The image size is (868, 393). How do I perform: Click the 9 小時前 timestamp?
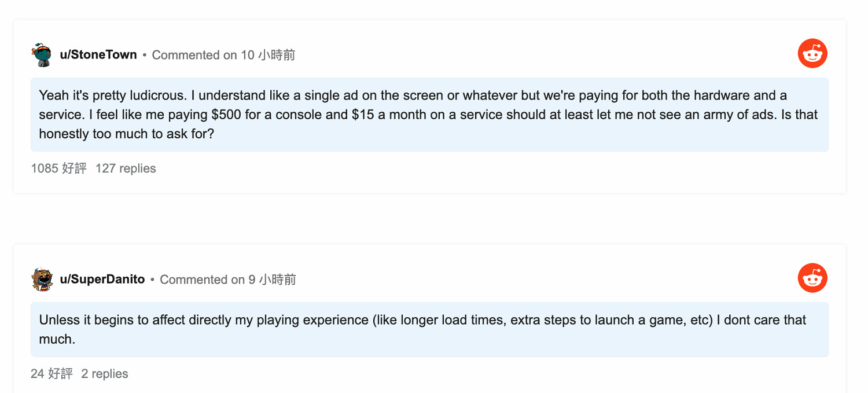coord(272,280)
